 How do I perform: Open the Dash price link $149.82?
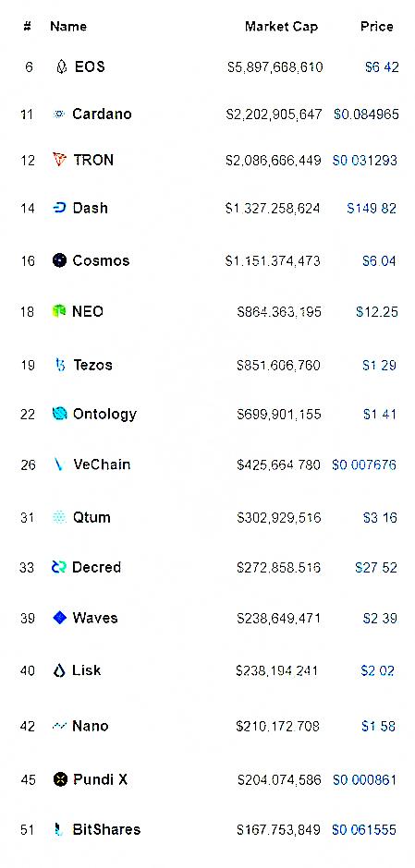tap(372, 208)
